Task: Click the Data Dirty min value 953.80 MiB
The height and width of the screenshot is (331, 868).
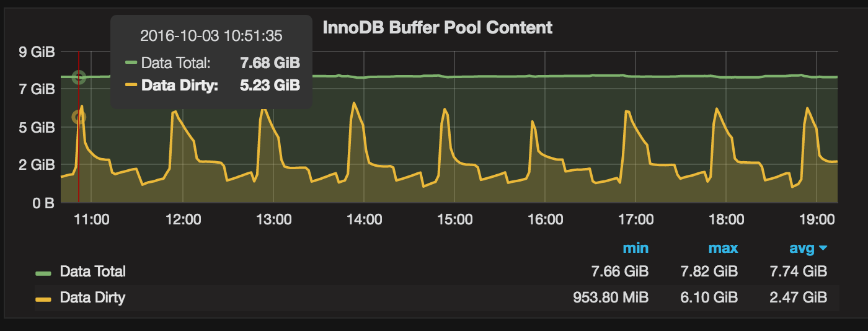Action: click(x=611, y=298)
